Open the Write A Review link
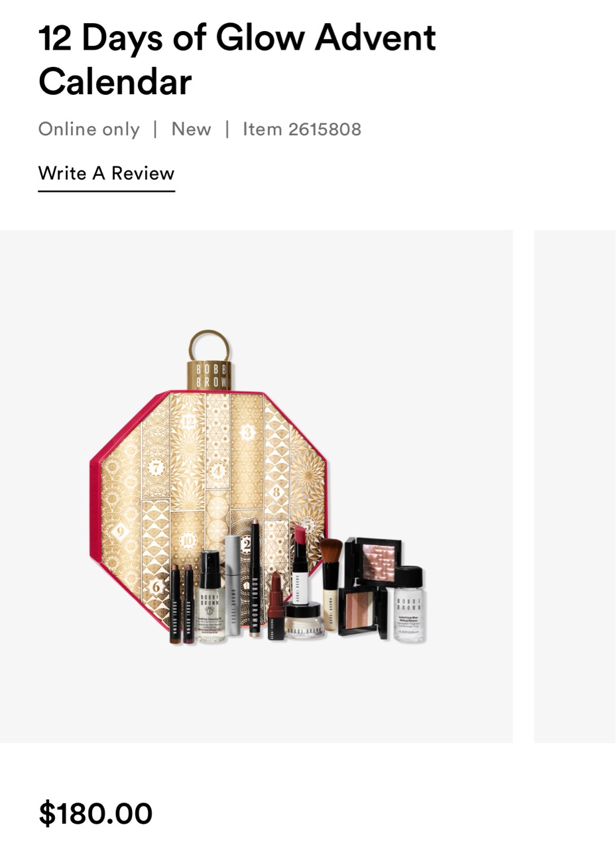Image resolution: width=616 pixels, height=849 pixels. [106, 174]
